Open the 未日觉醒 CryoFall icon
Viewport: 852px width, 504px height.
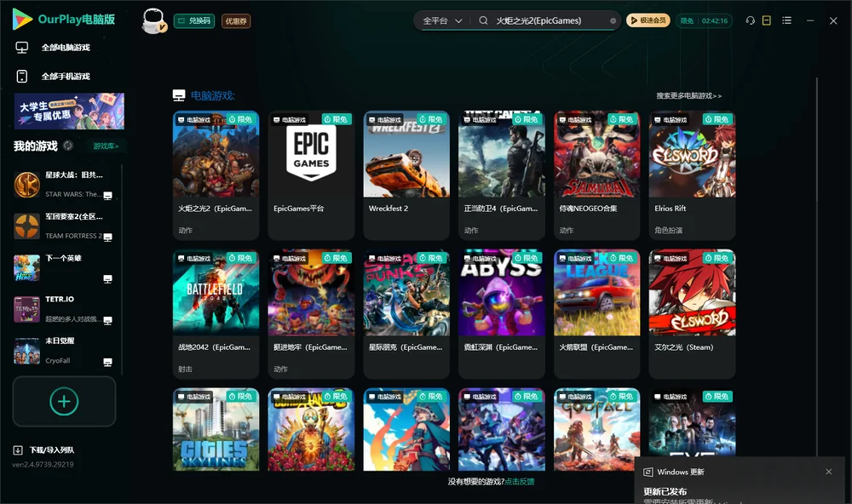click(x=26, y=352)
